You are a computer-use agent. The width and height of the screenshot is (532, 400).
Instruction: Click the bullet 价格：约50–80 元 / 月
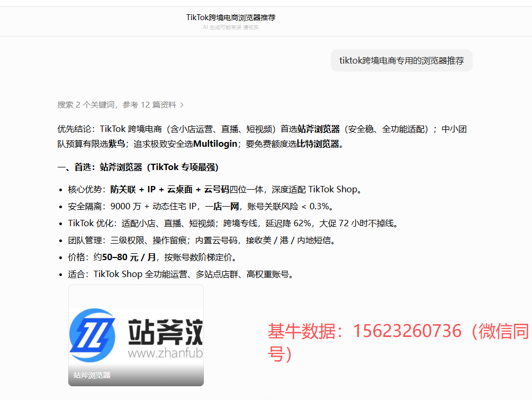click(152, 257)
